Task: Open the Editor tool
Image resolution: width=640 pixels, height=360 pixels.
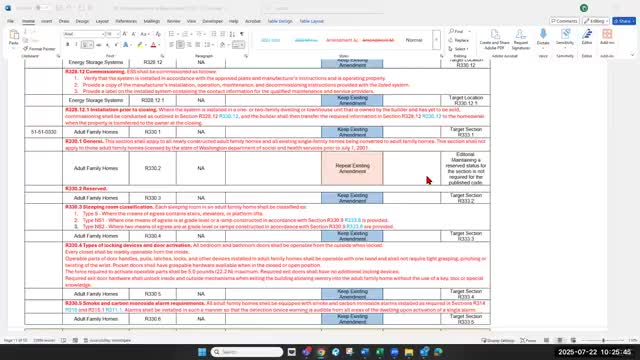Action: (x=587, y=37)
